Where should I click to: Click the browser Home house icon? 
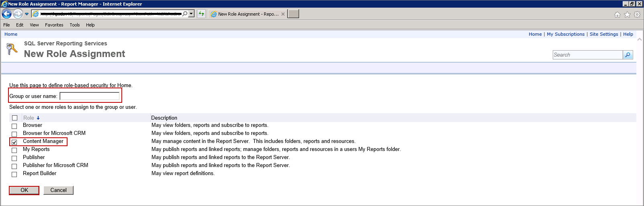coord(617,14)
